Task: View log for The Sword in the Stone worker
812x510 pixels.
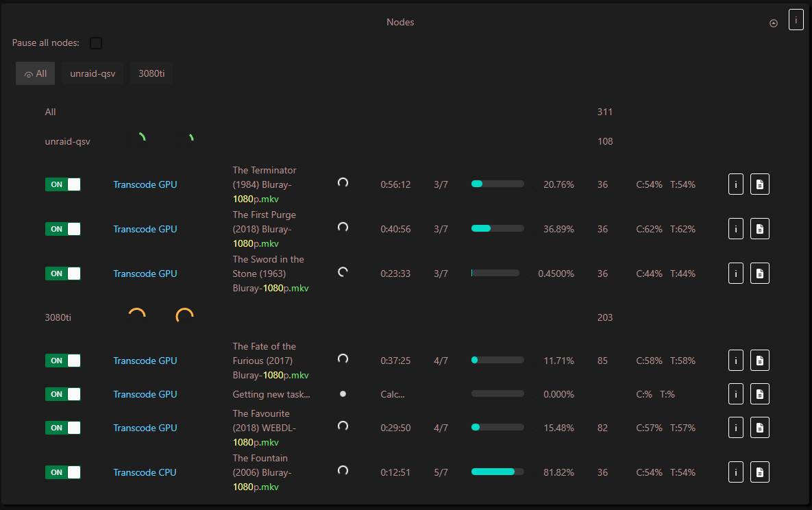Action: [759, 273]
